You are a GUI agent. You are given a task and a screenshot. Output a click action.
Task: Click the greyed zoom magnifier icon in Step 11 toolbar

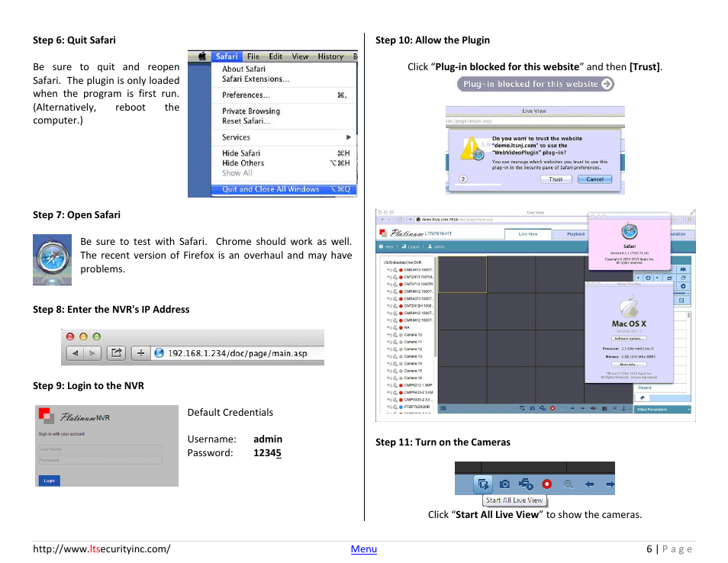coord(569,484)
